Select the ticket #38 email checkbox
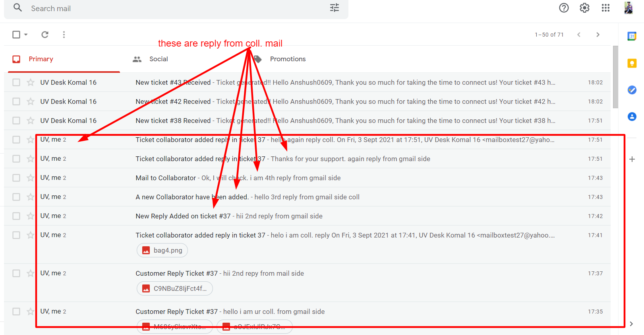Viewport: 644px width, 335px height. [x=16, y=121]
